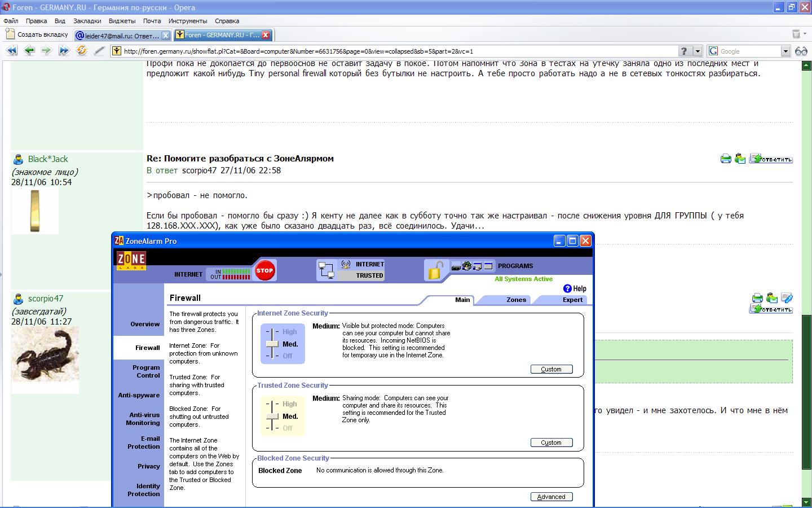The width and height of the screenshot is (812, 508).
Task: Open Anti-spyware in ZoneAlarm sidebar
Action: coord(139,395)
